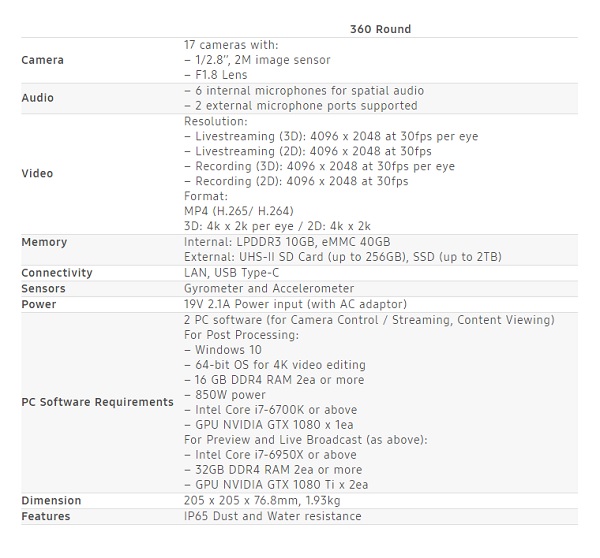Click the F1.8 Lens text

(x=216, y=75)
